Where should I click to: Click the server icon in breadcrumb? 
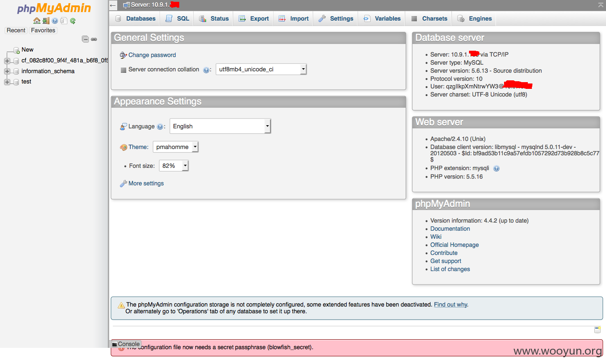126,5
